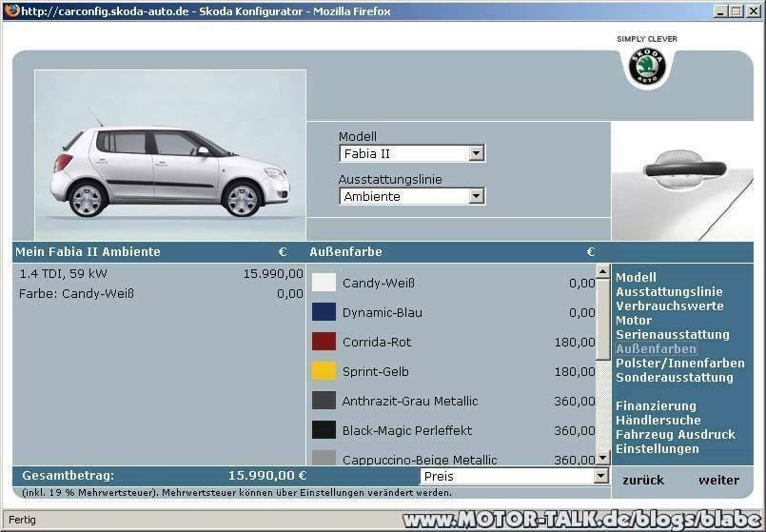Open the Modell dropdown showing Fabia II
This screenshot has height=532, width=766.
tap(412, 153)
